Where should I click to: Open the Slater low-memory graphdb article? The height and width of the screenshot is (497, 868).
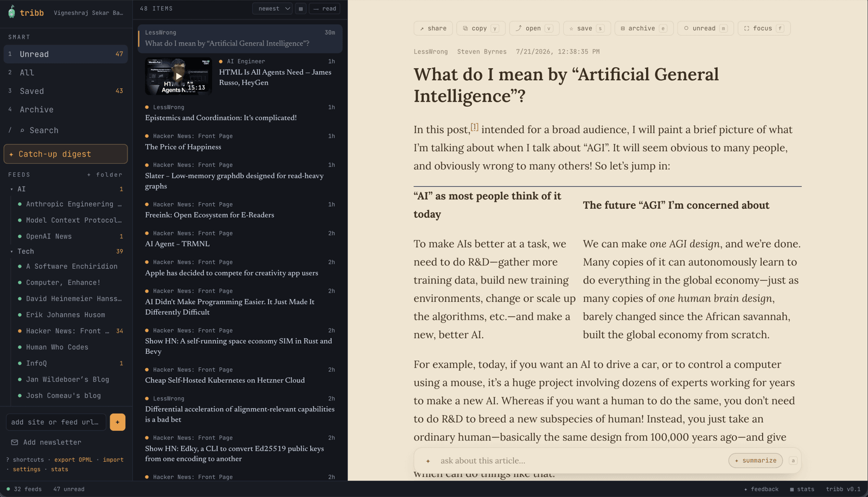click(x=240, y=176)
